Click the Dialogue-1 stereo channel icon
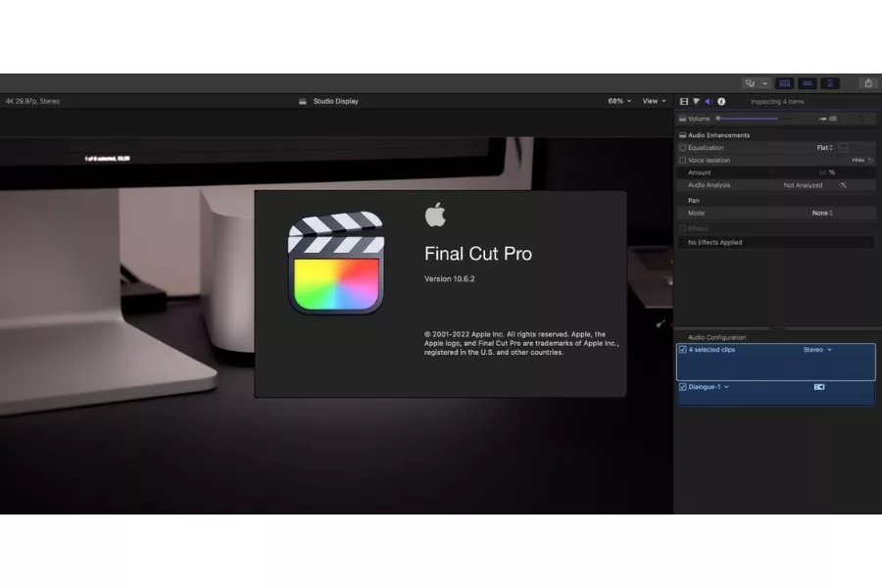Screen dimensions: 882x588 [819, 387]
